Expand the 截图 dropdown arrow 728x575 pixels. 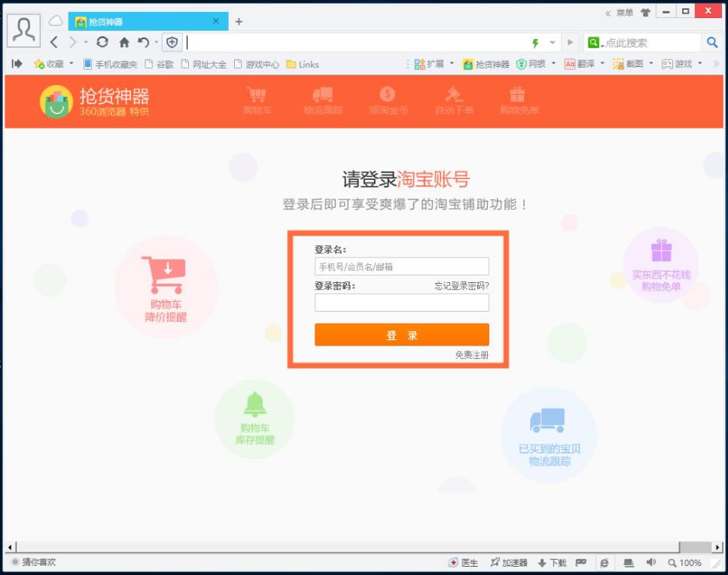pos(651,63)
